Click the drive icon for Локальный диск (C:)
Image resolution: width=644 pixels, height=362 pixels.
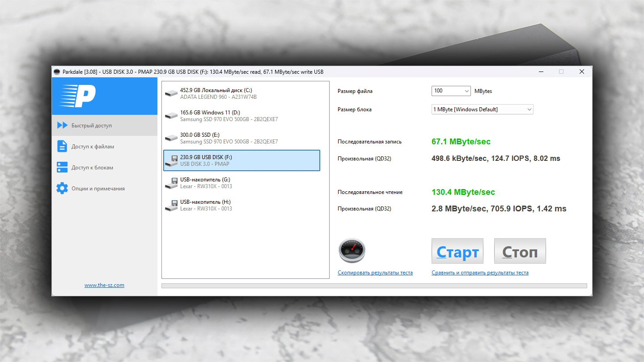pyautogui.click(x=171, y=93)
